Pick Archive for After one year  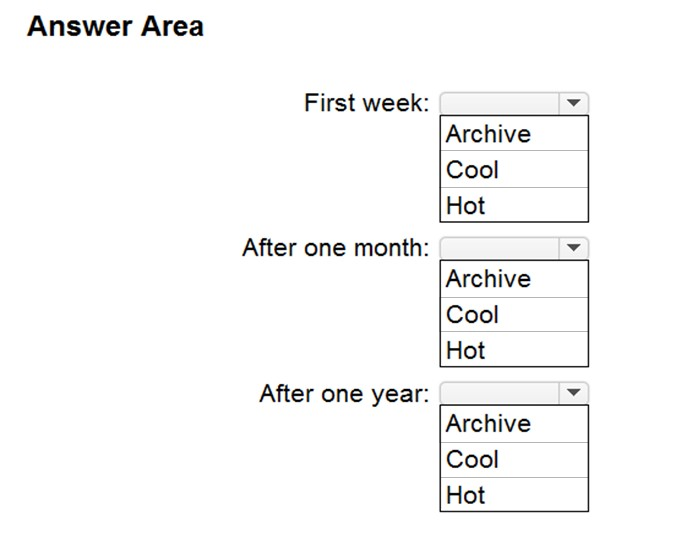coord(488,424)
